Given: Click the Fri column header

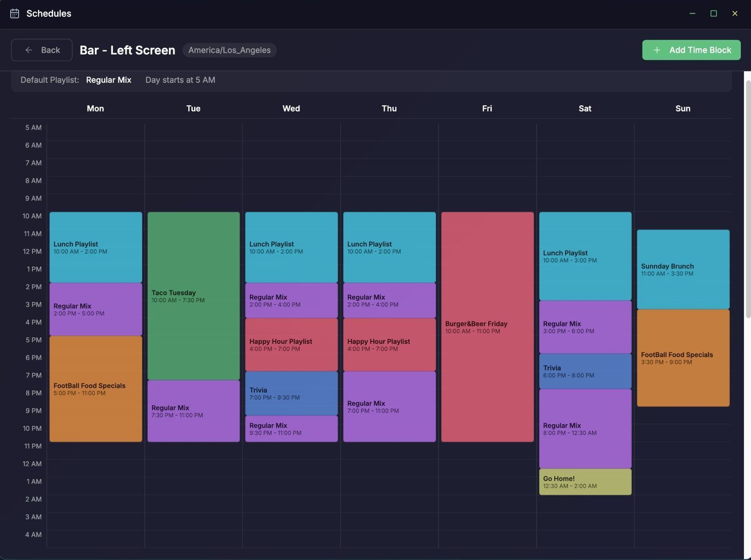Looking at the screenshot, I should (487, 108).
